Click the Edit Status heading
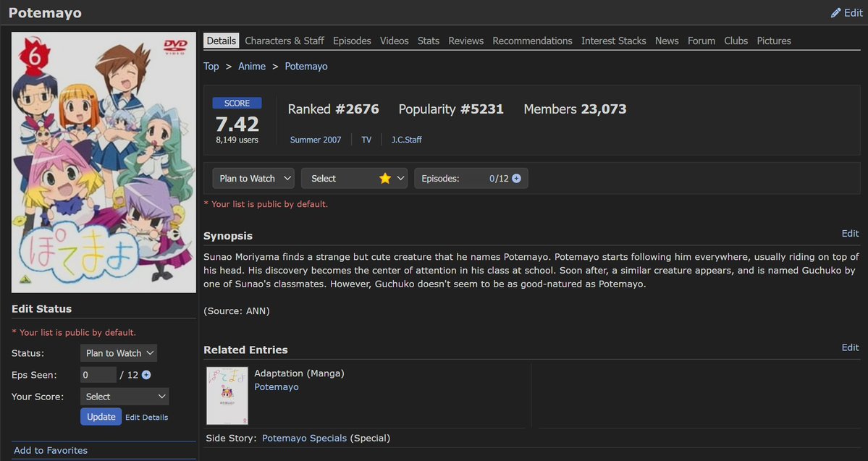868x461 pixels. [41, 309]
